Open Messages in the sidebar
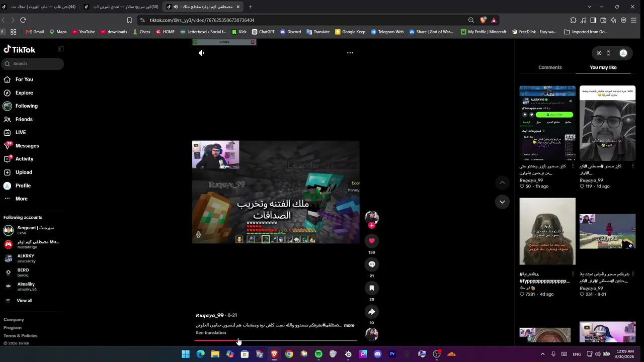The width and height of the screenshot is (644, 362). click(27, 146)
